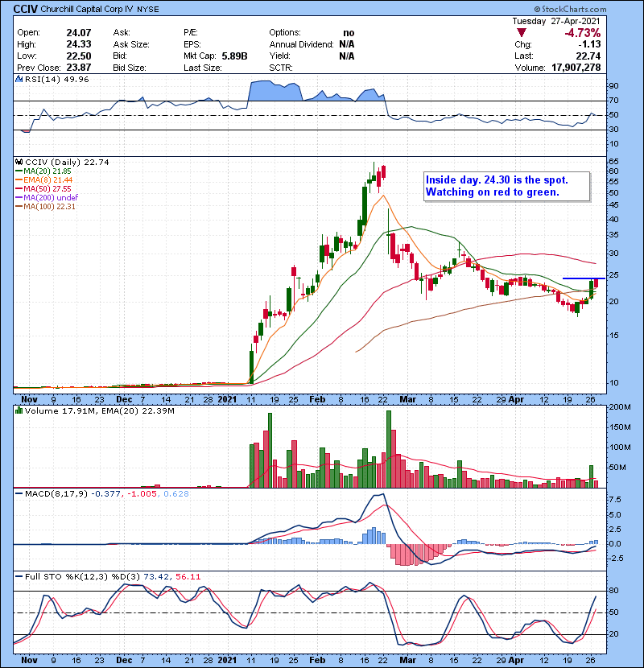Click the candlestick icon beside CCIV (Daily)
The image size is (644, 668).
click(x=19, y=162)
